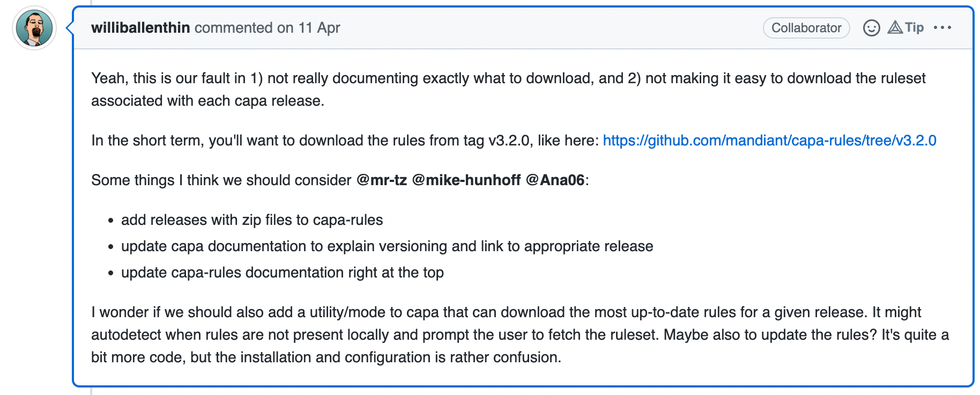Open the three-dot comment options menu
This screenshot has width=980, height=395.
(x=942, y=27)
